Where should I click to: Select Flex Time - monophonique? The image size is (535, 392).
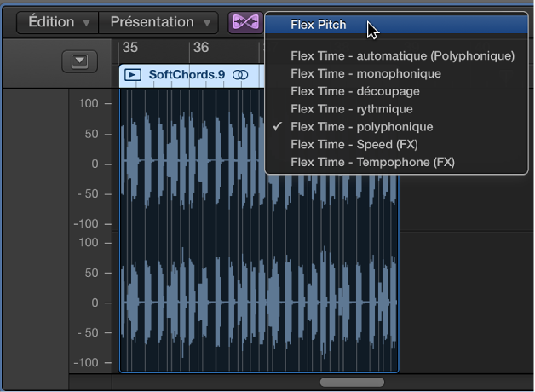point(396,73)
